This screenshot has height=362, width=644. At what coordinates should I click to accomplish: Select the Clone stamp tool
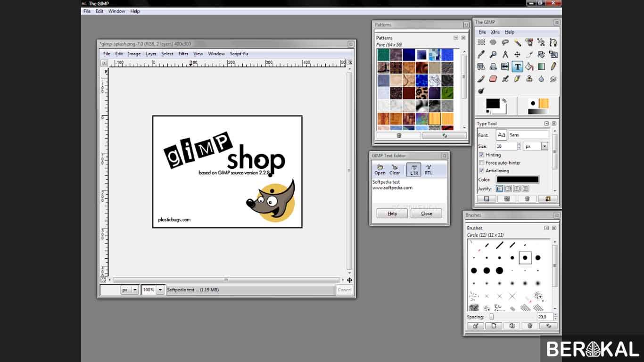[529, 79]
